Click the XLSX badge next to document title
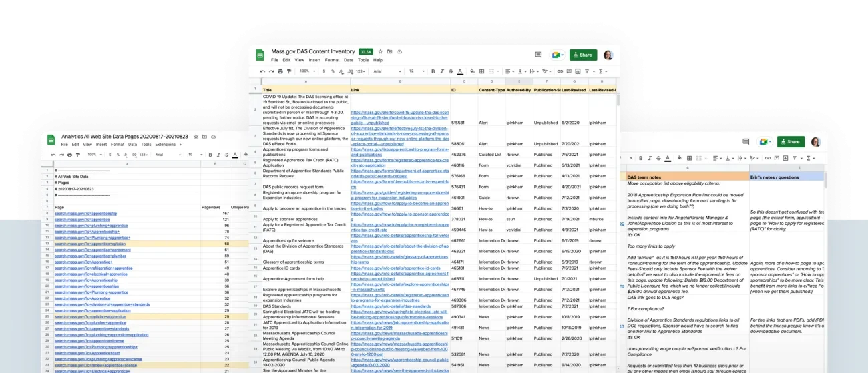The image size is (868, 373). [365, 51]
